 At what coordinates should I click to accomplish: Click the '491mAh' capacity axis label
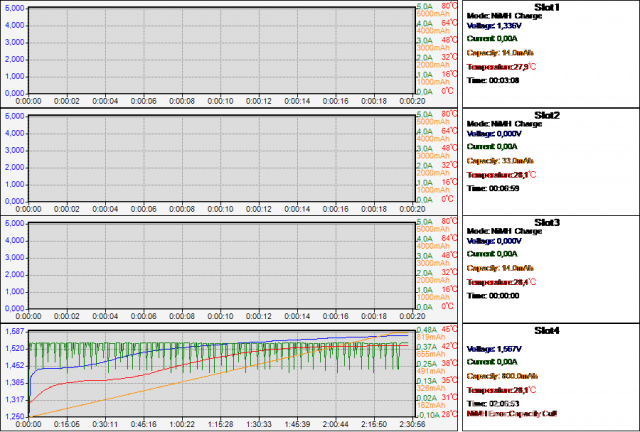coord(430,372)
